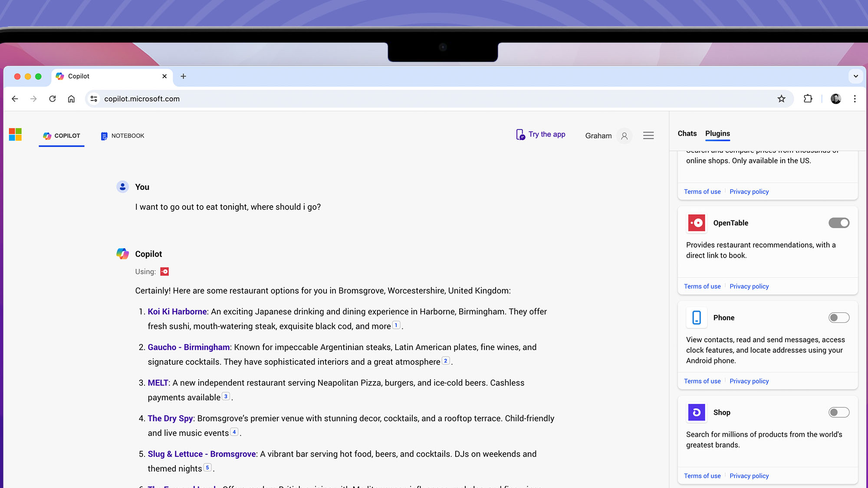Open the Chrome three-dot menu
This screenshot has height=488, width=868.
(855, 99)
